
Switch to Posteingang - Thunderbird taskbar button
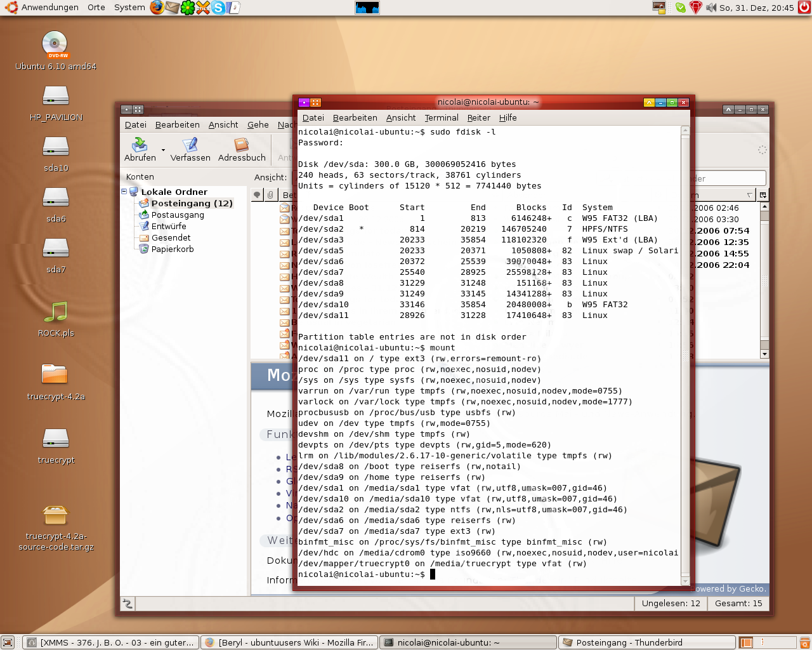tap(647, 642)
